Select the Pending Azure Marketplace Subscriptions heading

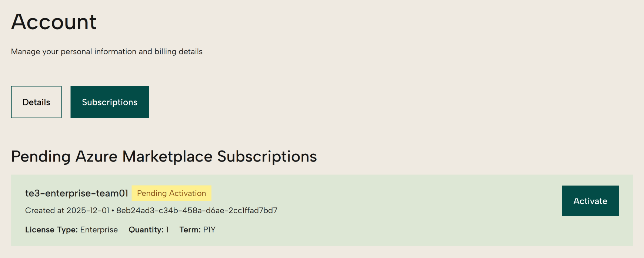click(x=164, y=156)
